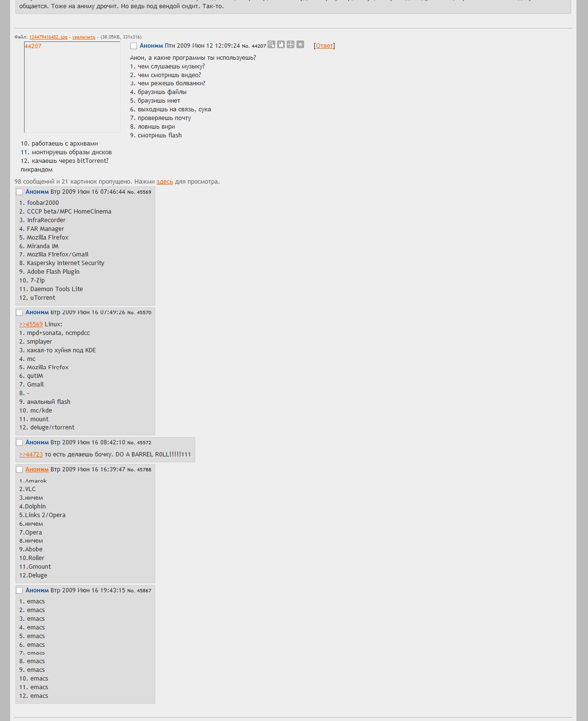
Task: Mark the checkbox of post 45788
Action: (19, 469)
